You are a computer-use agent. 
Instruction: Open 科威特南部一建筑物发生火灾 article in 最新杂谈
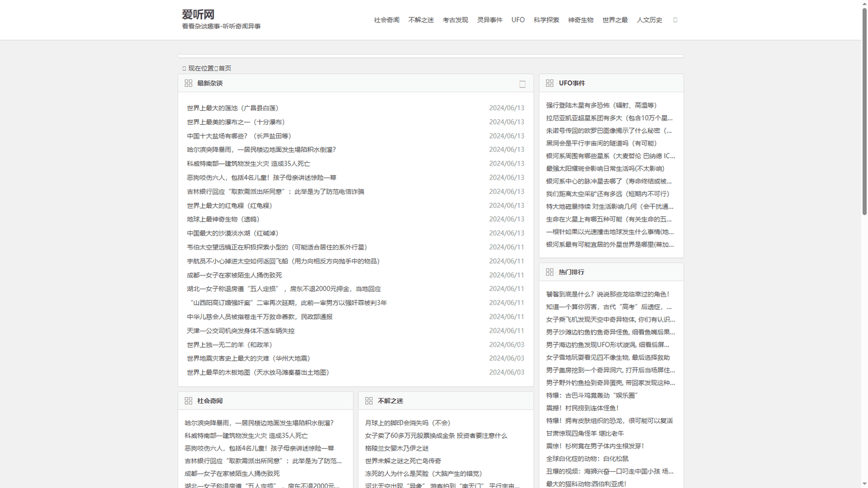click(x=248, y=164)
